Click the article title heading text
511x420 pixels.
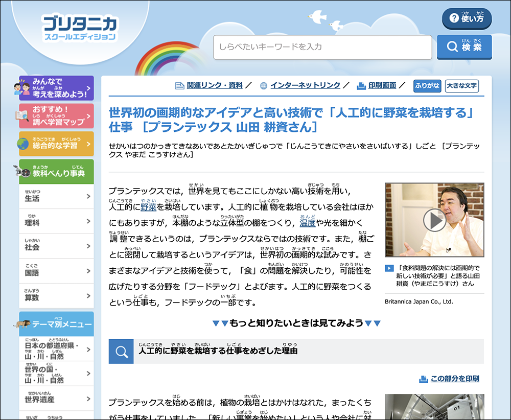(x=291, y=120)
